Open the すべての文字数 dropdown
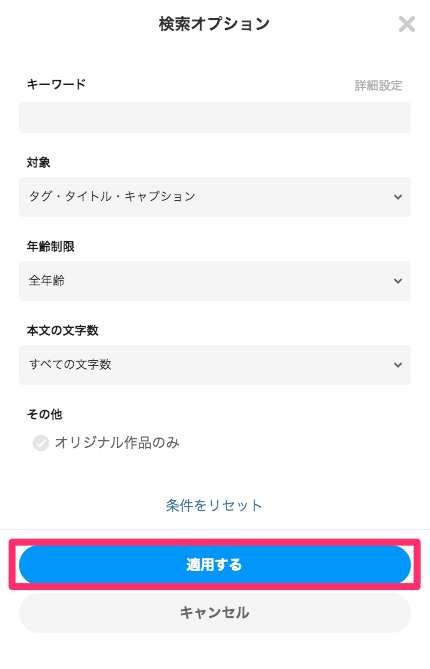Screen dimensions: 430x669 [215, 365]
